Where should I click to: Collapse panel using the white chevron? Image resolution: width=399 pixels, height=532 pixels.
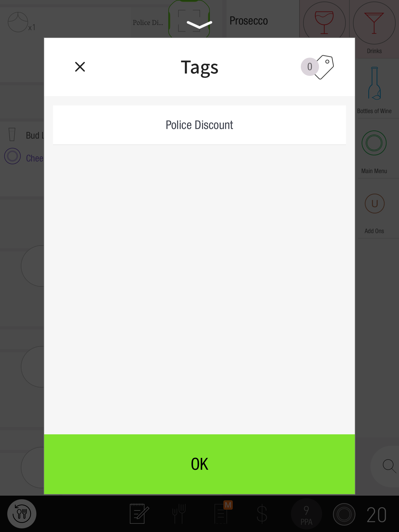pyautogui.click(x=199, y=25)
